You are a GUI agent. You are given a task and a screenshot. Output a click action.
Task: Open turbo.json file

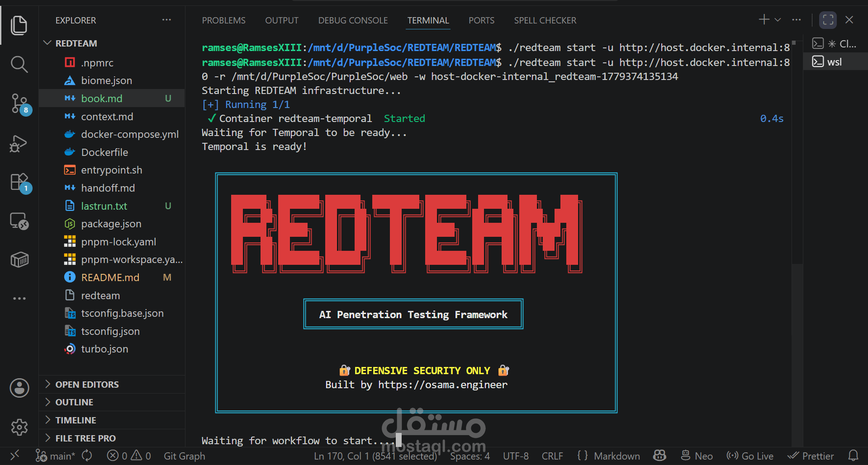pyautogui.click(x=112, y=349)
